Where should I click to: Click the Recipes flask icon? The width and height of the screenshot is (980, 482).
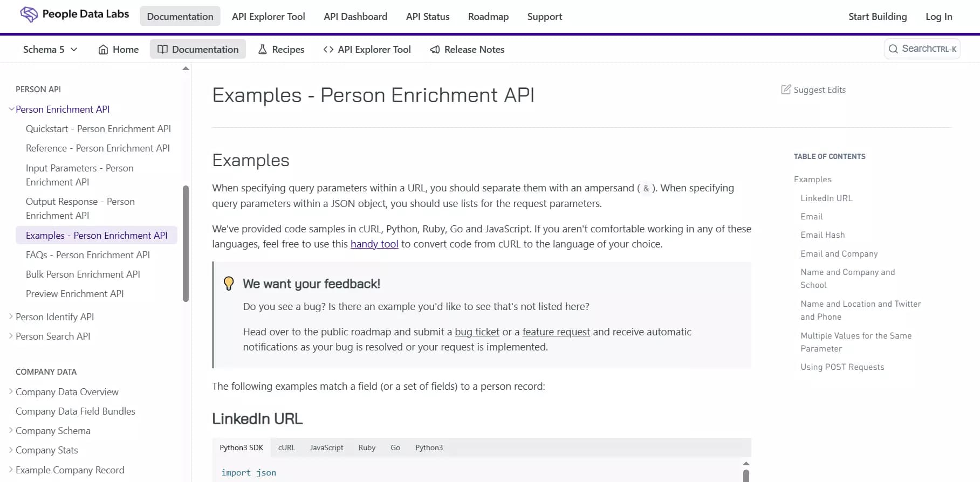[263, 50]
